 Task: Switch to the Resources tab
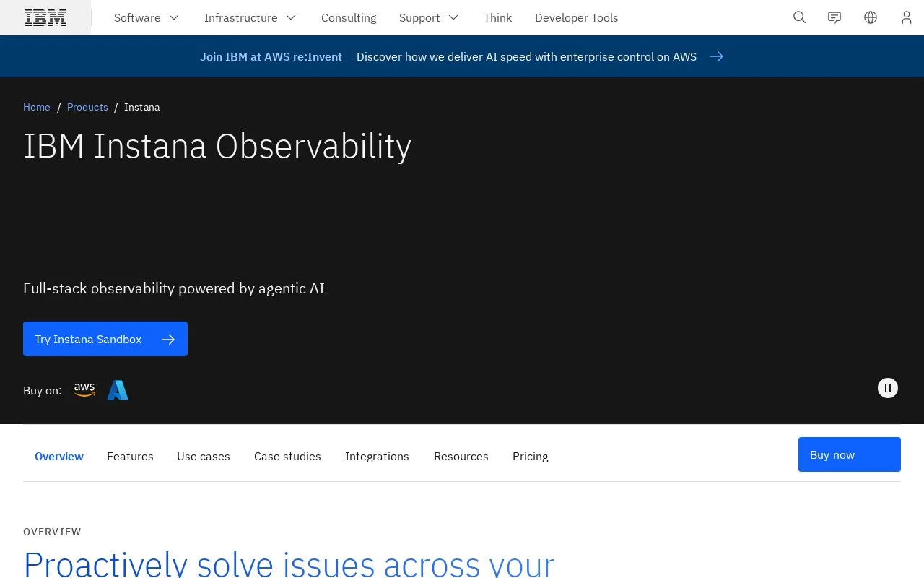461,456
